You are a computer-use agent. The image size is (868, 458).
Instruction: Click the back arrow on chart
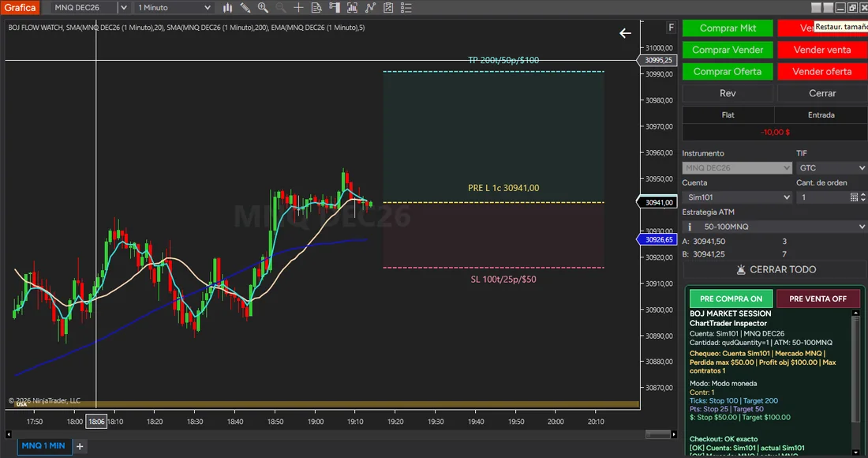(625, 33)
